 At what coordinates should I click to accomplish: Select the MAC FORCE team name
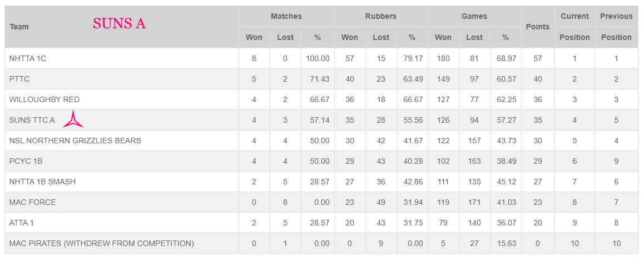coord(32,202)
